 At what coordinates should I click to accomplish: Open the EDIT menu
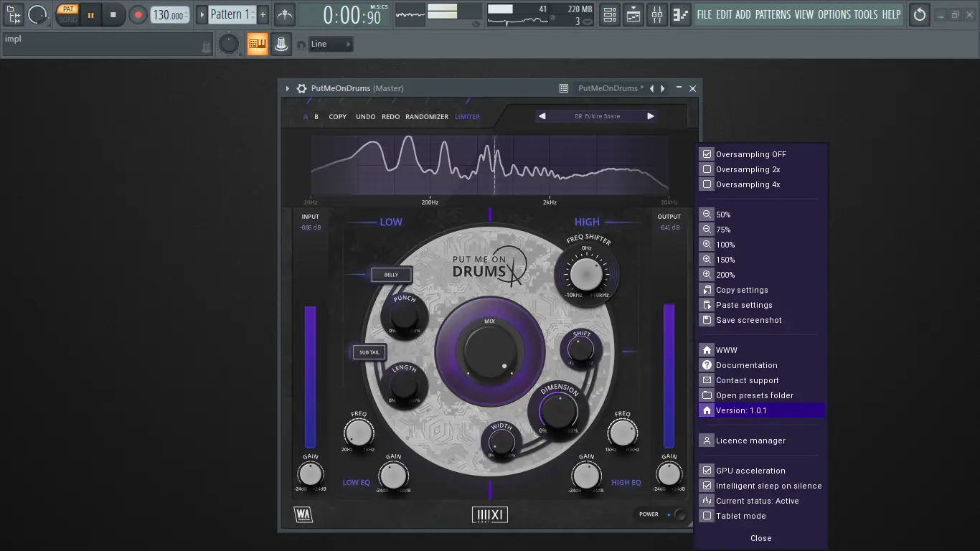point(724,14)
